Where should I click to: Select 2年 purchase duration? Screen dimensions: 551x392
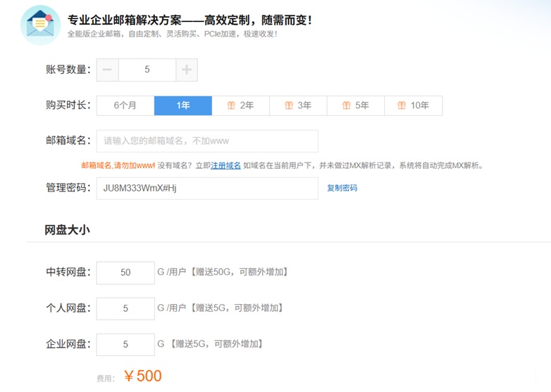pyautogui.click(x=241, y=106)
